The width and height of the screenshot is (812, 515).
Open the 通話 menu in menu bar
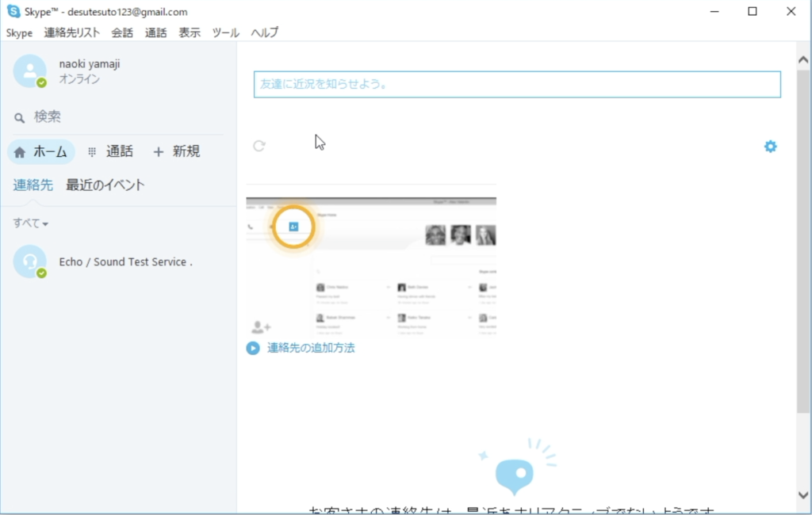pos(155,32)
